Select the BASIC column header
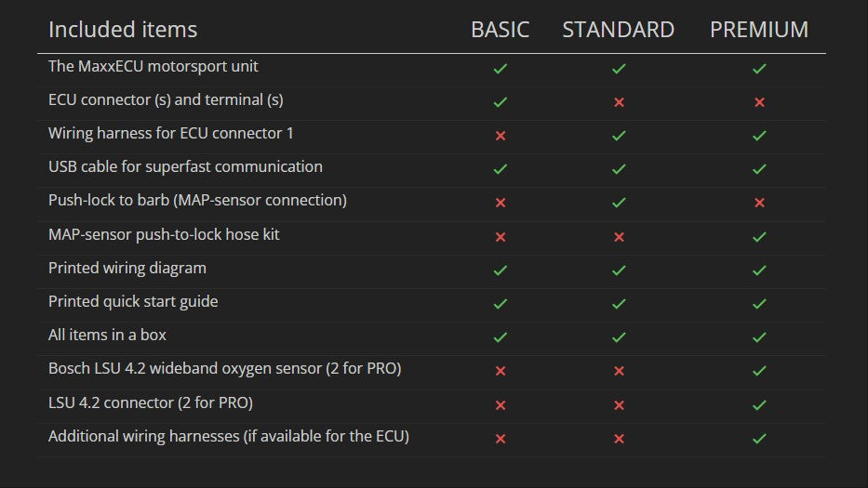The image size is (868, 488). [501, 30]
